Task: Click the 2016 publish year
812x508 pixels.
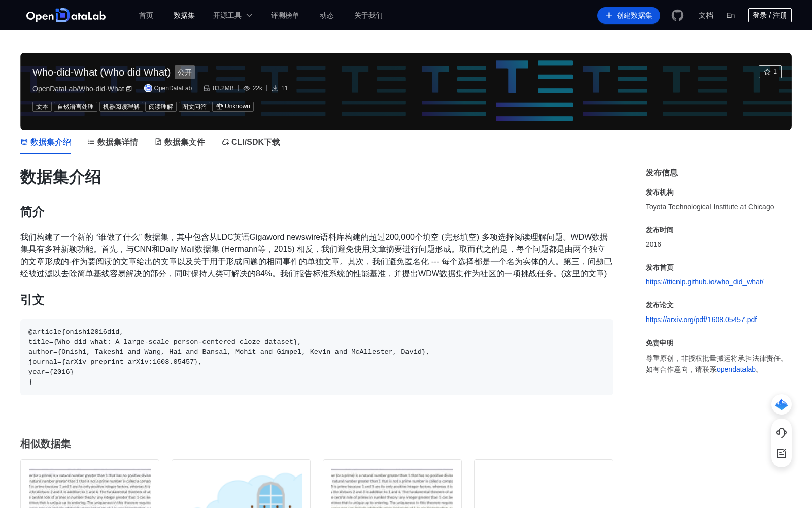Action: click(653, 244)
